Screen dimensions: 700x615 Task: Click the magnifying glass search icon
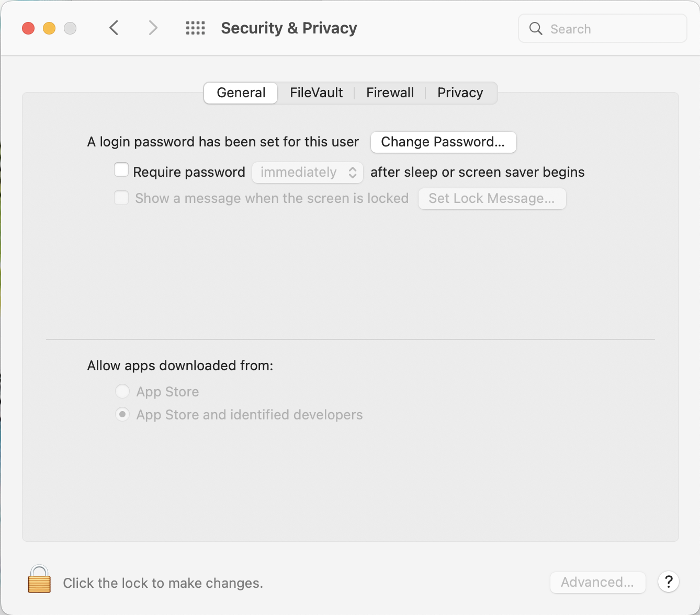536,28
